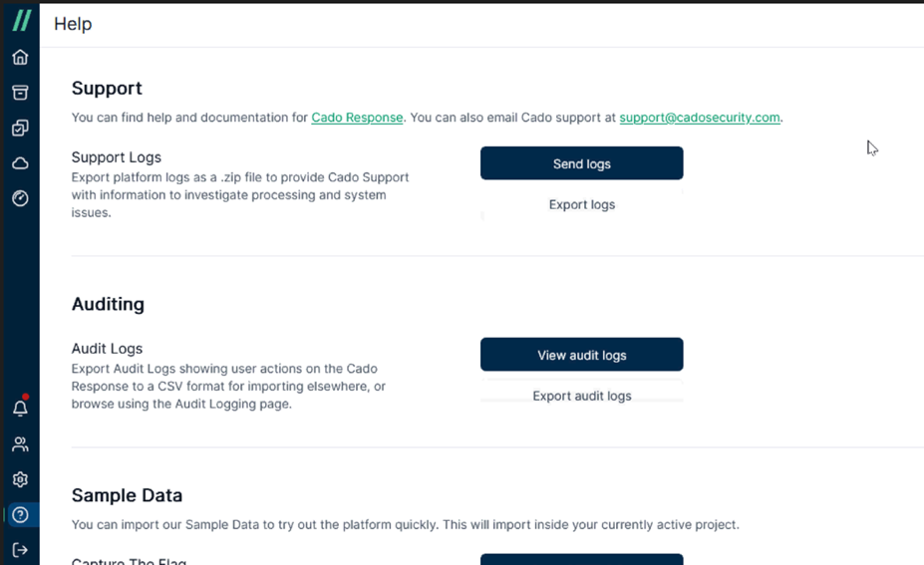924x565 pixels.
Task: Open the gauge speedometer sidebar icon
Action: (x=20, y=198)
